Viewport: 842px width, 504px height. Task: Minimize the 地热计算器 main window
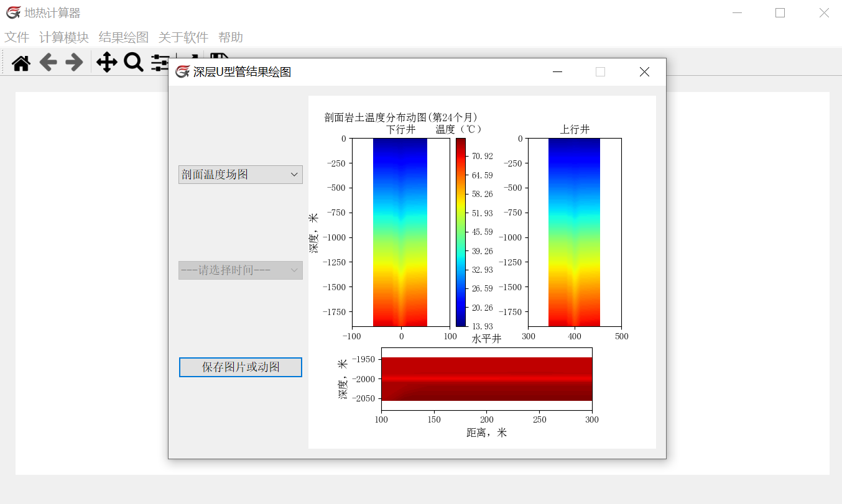pyautogui.click(x=738, y=12)
